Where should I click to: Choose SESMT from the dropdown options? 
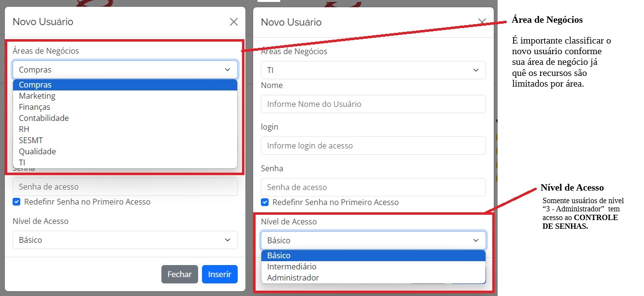point(31,140)
